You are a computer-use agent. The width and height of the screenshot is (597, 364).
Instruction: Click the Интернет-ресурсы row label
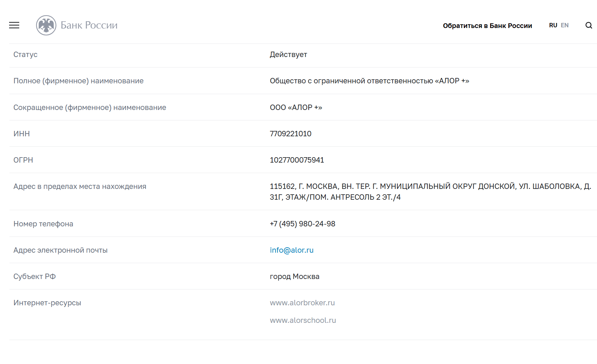pyautogui.click(x=47, y=303)
